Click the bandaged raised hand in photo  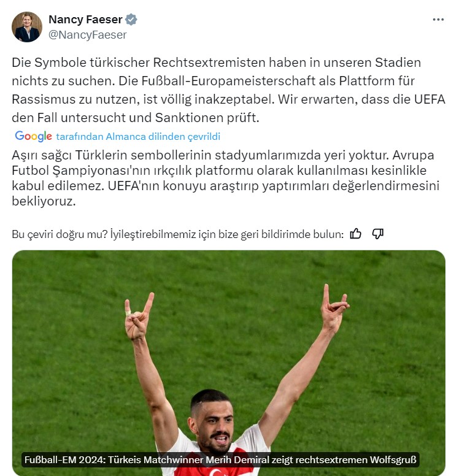coord(137,317)
